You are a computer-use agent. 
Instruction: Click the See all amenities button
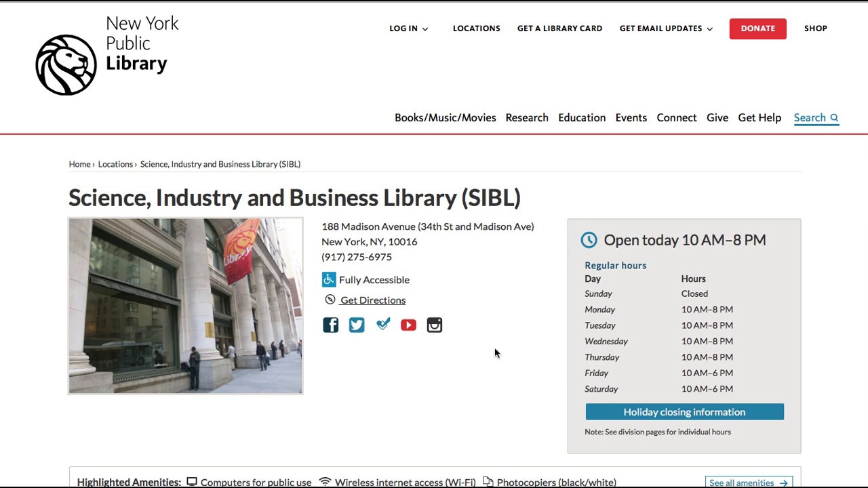pos(749,483)
